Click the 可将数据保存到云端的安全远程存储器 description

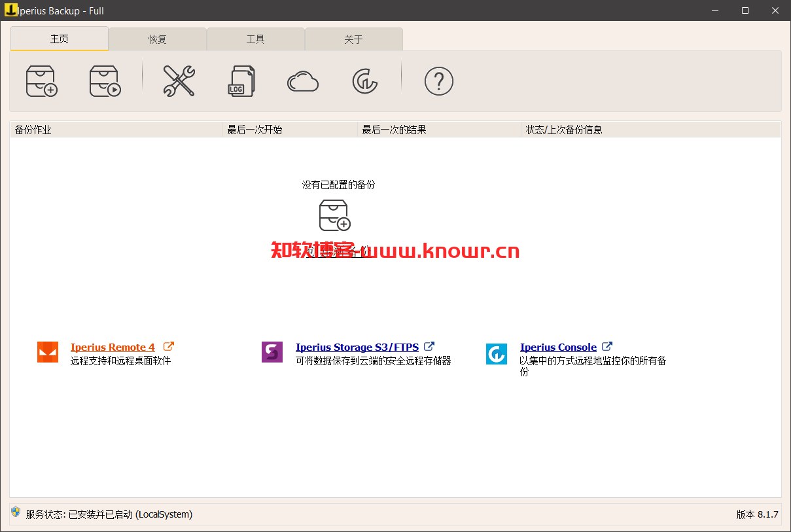click(x=374, y=360)
